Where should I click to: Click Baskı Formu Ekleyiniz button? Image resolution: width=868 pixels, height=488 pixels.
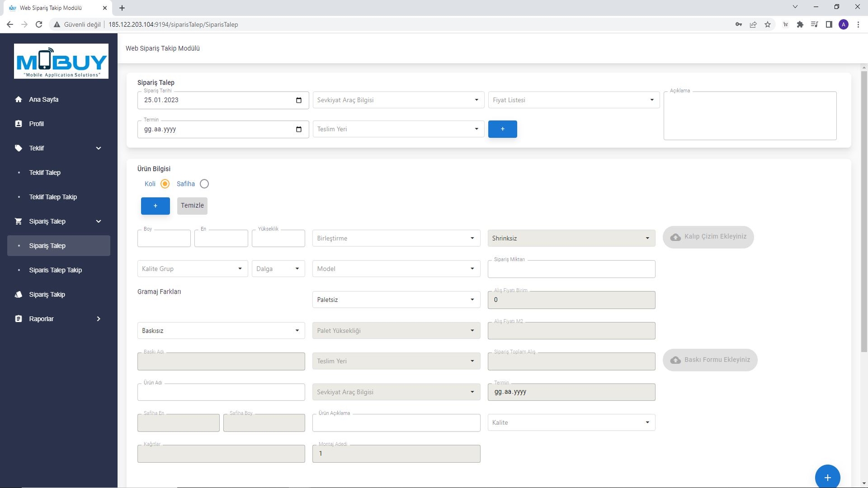click(x=710, y=360)
